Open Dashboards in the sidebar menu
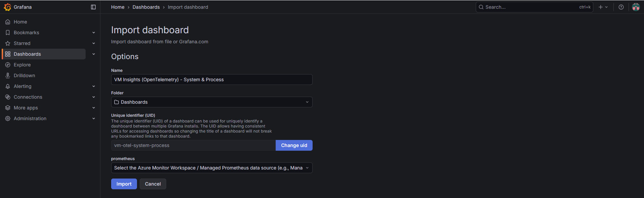The image size is (644, 198). (27, 54)
